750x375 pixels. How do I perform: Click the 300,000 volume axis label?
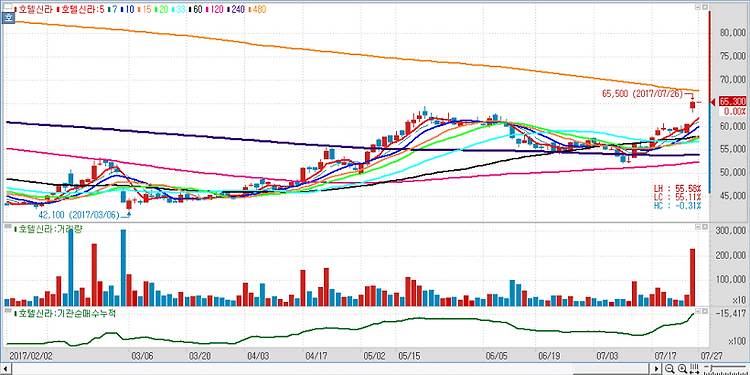tap(731, 232)
